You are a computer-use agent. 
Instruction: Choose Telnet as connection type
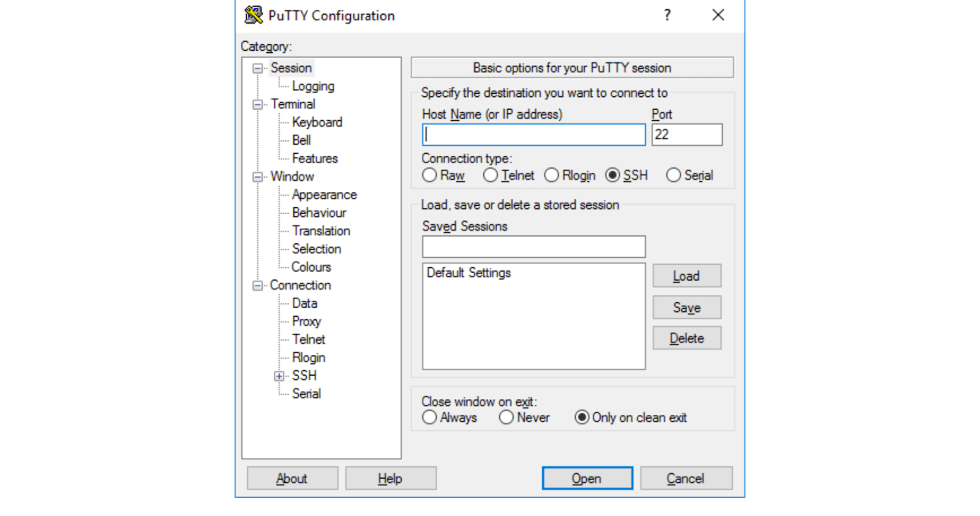coord(491,175)
